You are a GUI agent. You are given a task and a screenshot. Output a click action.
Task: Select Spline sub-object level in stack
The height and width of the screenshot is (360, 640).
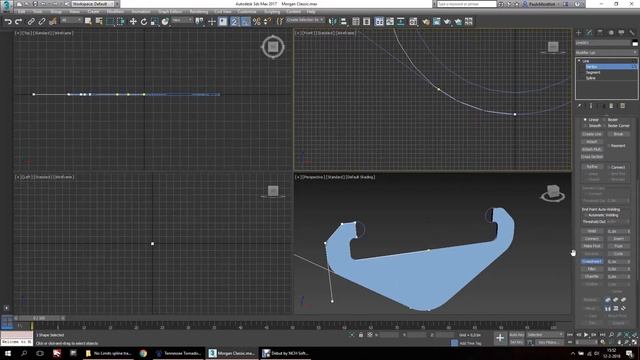(x=591, y=78)
